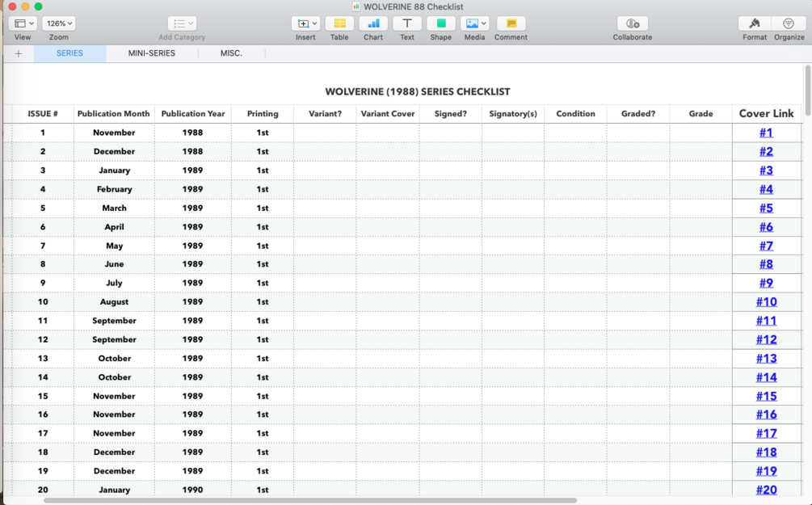Viewport: 812px width, 505px height.
Task: Insert a Shape from toolbar
Action: pos(440,23)
